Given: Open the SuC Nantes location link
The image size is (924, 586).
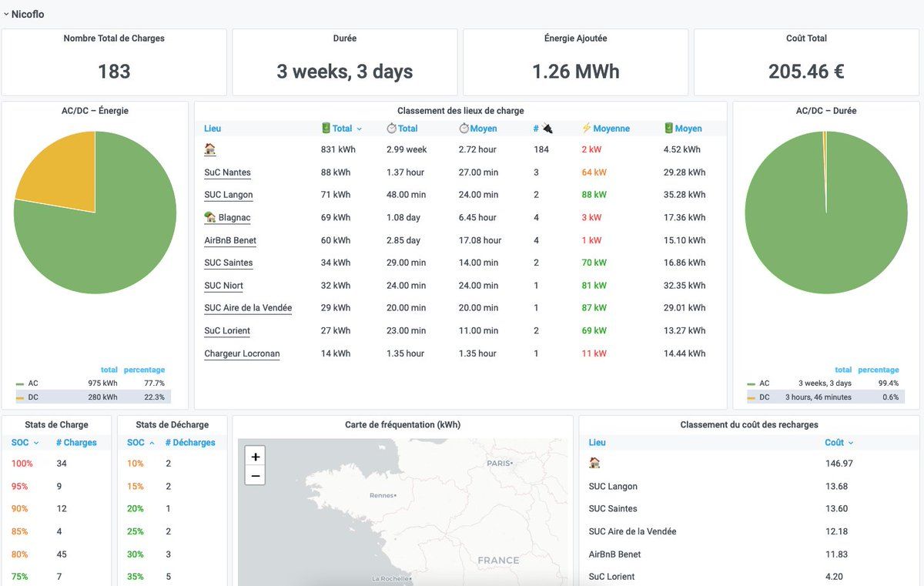Looking at the screenshot, I should point(227,172).
